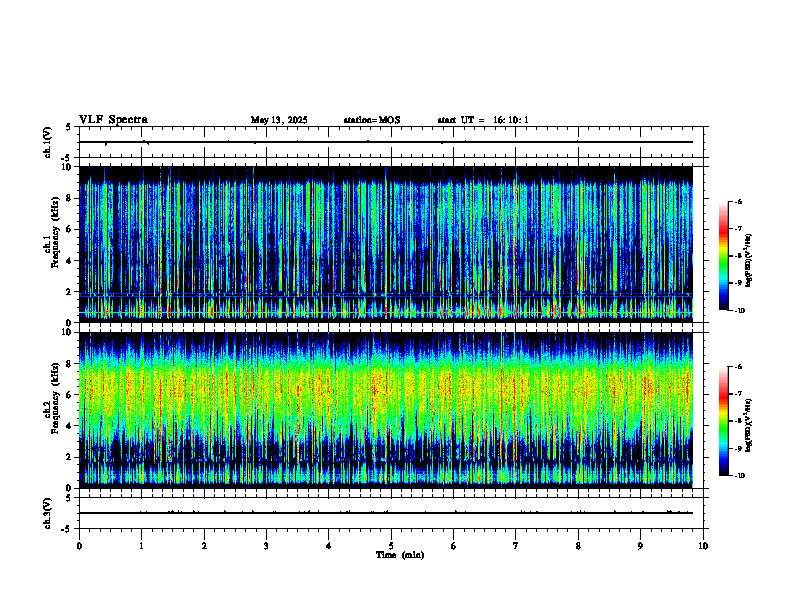Click the time axis tick label '5'
The width and height of the screenshot is (792, 612).
pos(391,546)
